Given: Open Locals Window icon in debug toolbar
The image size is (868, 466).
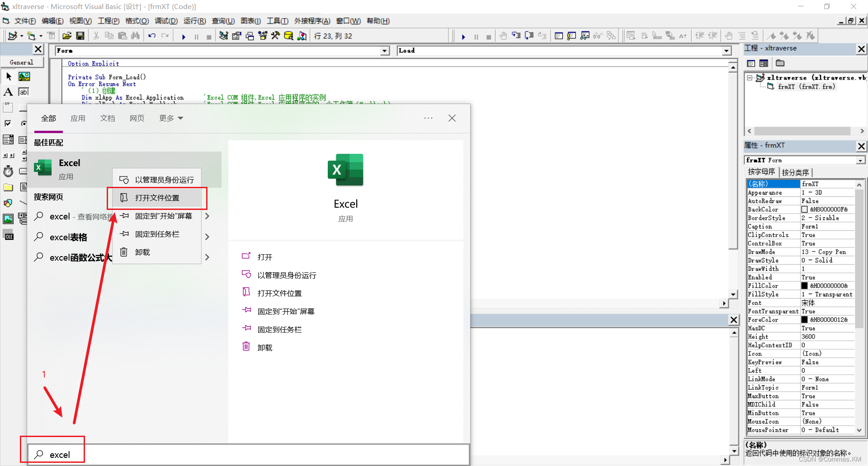Looking at the screenshot, I should click(559, 36).
